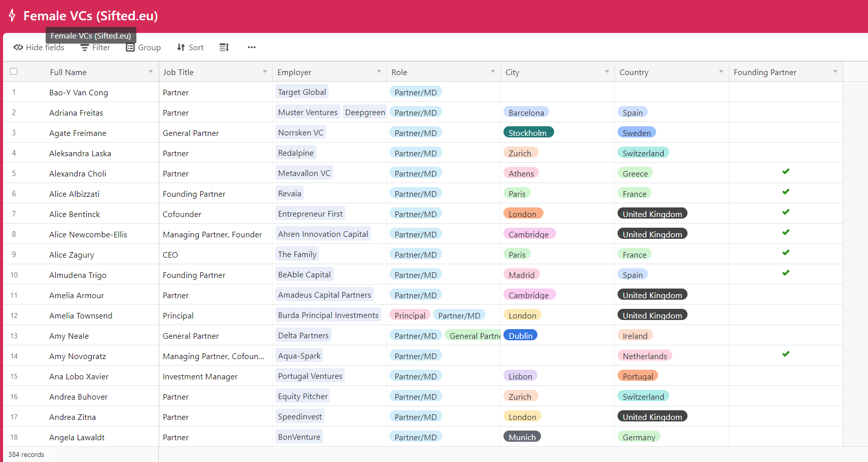This screenshot has height=462, width=868.
Task: Select the Deepgreen employer tag
Action: pyautogui.click(x=365, y=112)
